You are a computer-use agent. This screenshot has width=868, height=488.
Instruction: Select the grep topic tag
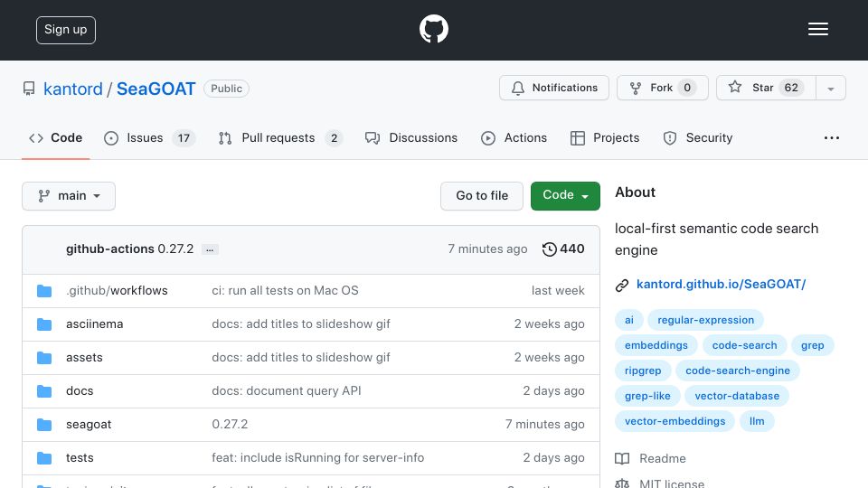click(x=812, y=345)
